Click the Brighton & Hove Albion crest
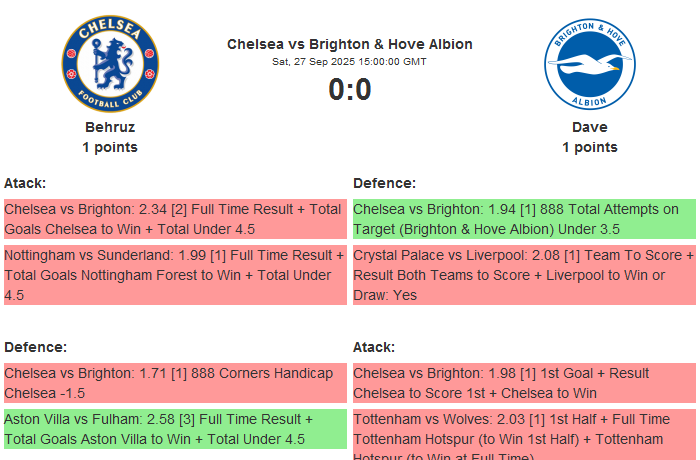 pos(589,65)
